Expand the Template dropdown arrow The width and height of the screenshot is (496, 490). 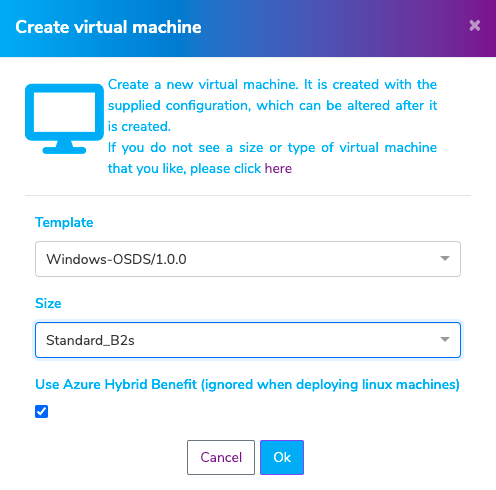tap(445, 258)
